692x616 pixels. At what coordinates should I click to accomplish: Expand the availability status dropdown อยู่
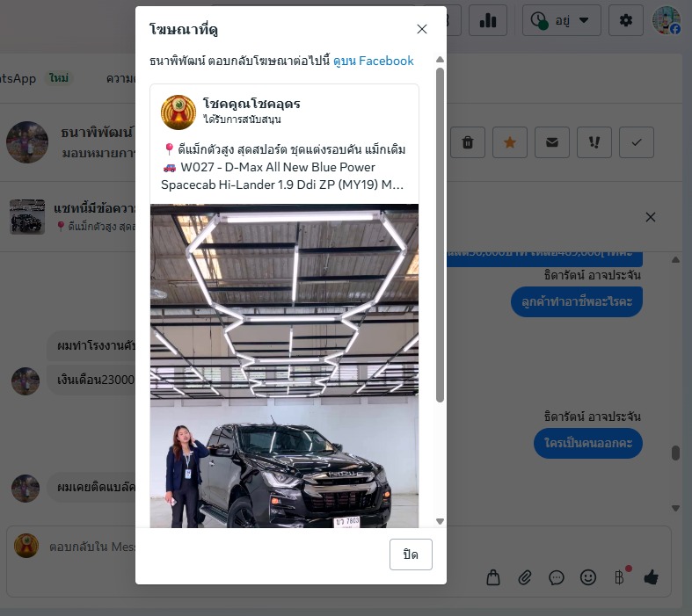click(x=561, y=20)
